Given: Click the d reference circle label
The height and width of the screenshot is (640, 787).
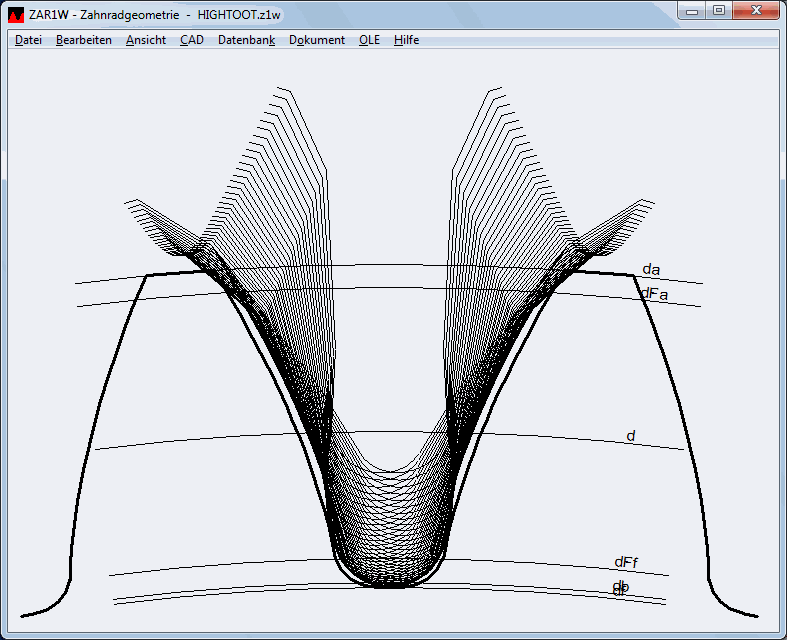Looking at the screenshot, I should [x=631, y=436].
